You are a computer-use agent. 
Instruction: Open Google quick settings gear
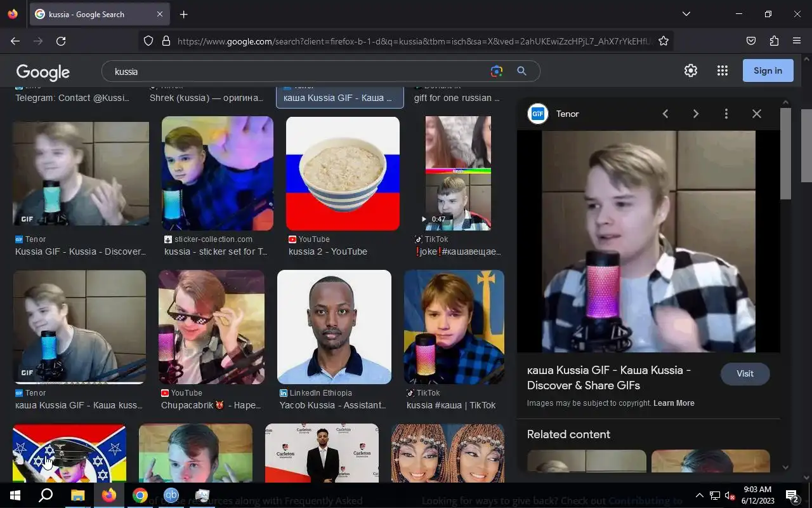point(691,70)
